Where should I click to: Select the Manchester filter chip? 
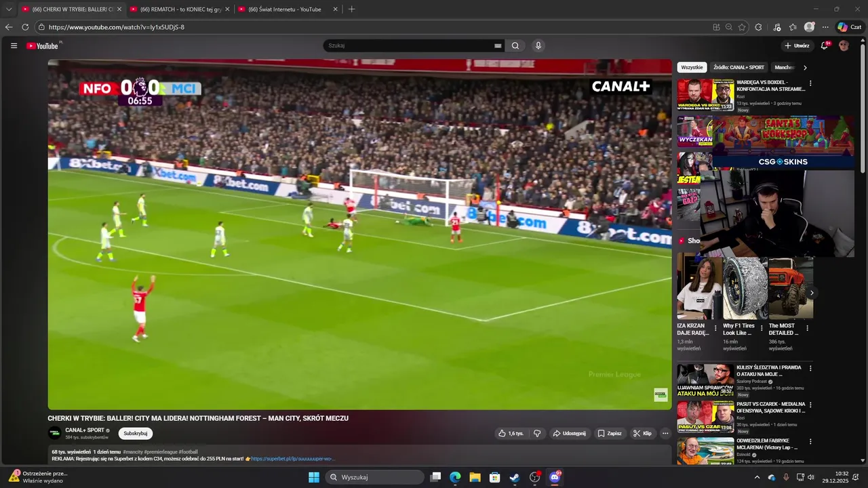785,68
